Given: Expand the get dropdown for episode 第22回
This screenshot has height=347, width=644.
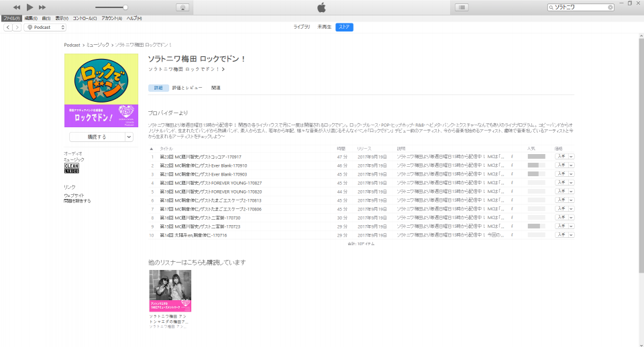Looking at the screenshot, I should 571,165.
